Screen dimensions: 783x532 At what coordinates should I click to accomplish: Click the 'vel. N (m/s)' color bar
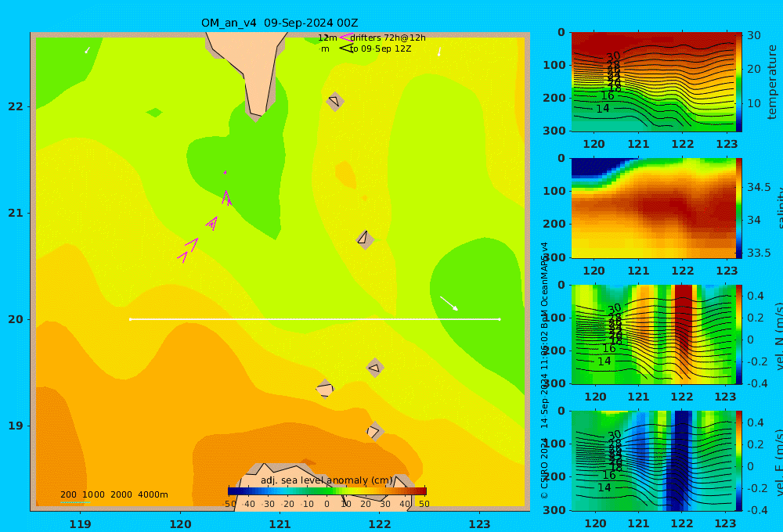(x=739, y=334)
